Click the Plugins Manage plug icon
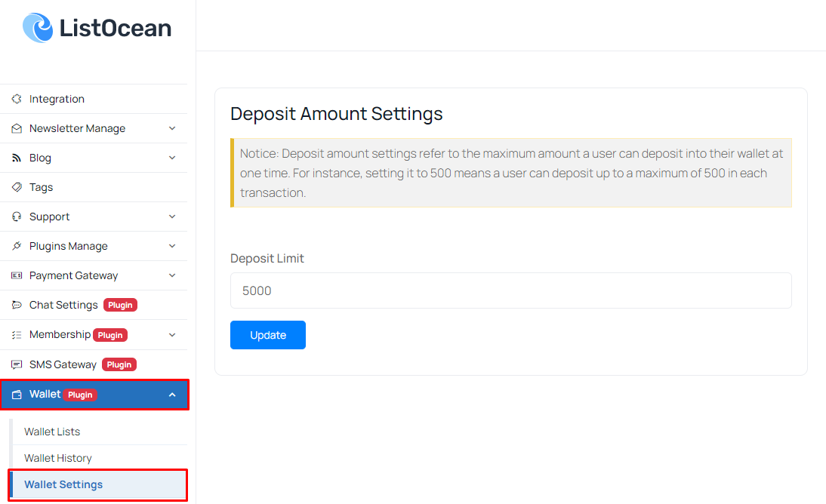The height and width of the screenshot is (504, 826). (17, 246)
